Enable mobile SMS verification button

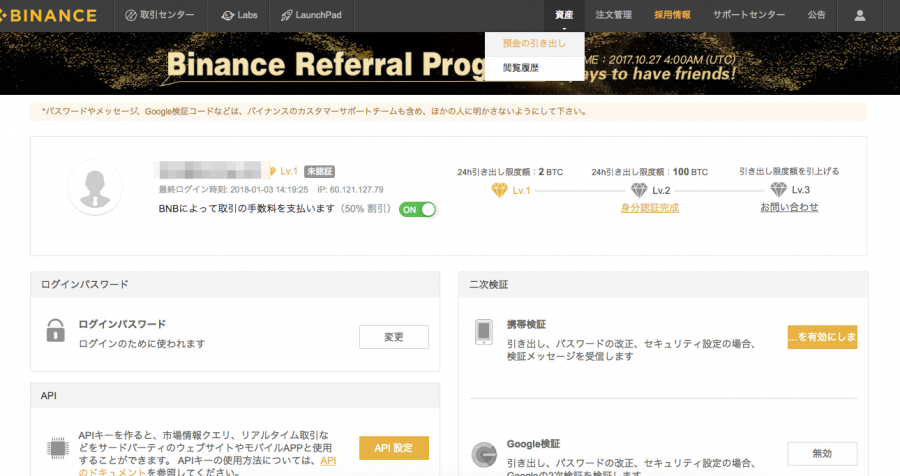pyautogui.click(x=822, y=337)
